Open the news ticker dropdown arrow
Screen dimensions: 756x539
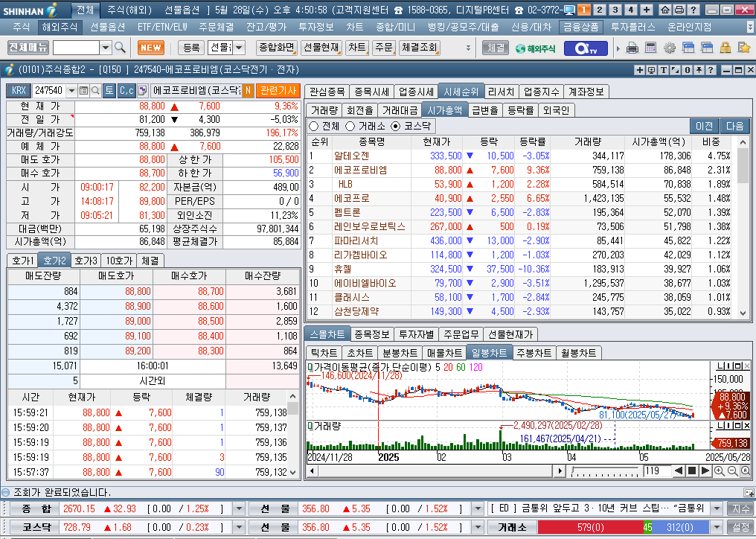click(x=717, y=508)
